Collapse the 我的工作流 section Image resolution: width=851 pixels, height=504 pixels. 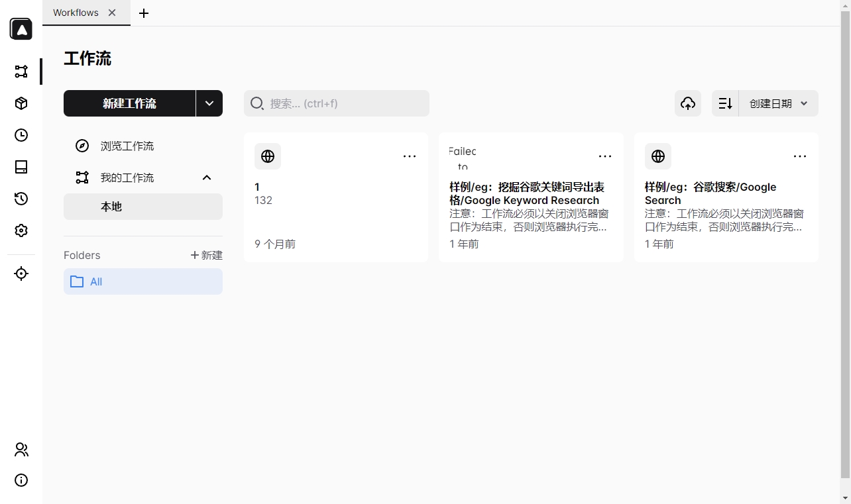pos(206,177)
